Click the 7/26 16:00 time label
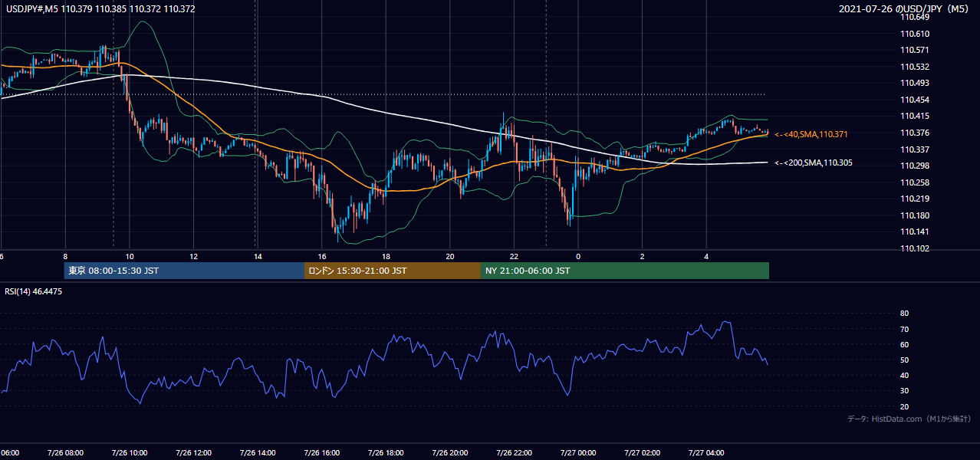 321,452
